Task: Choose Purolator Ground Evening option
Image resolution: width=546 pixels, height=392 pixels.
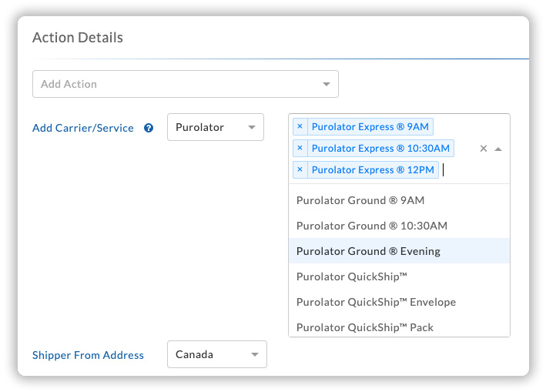Action: click(x=399, y=251)
